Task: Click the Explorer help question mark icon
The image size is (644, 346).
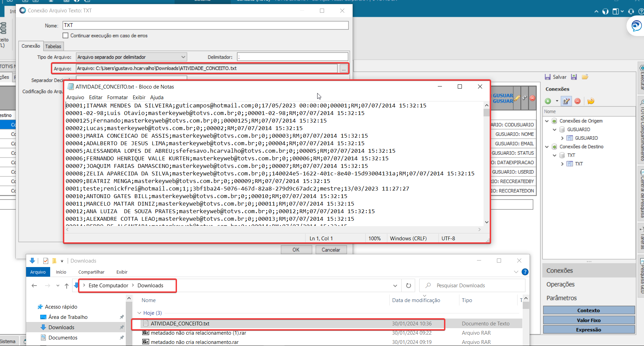Action: tap(525, 272)
